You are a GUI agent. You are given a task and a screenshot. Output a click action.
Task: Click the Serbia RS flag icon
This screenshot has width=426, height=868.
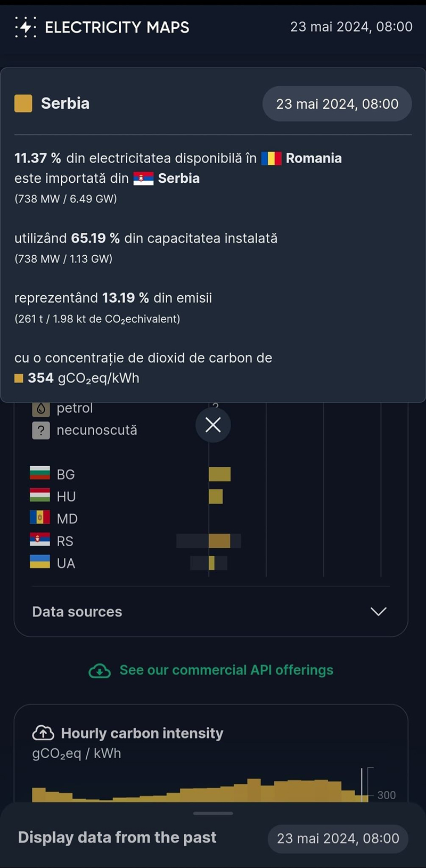tap(40, 540)
